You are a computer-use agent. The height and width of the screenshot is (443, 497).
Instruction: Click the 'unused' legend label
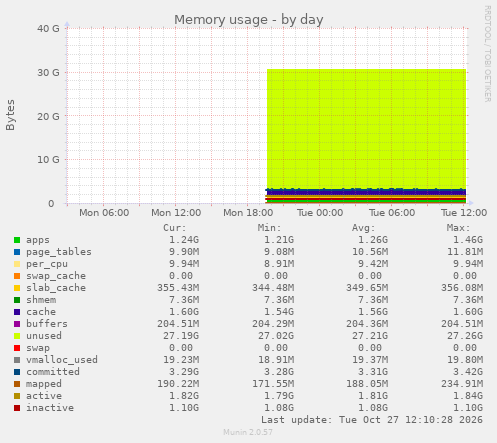click(44, 336)
